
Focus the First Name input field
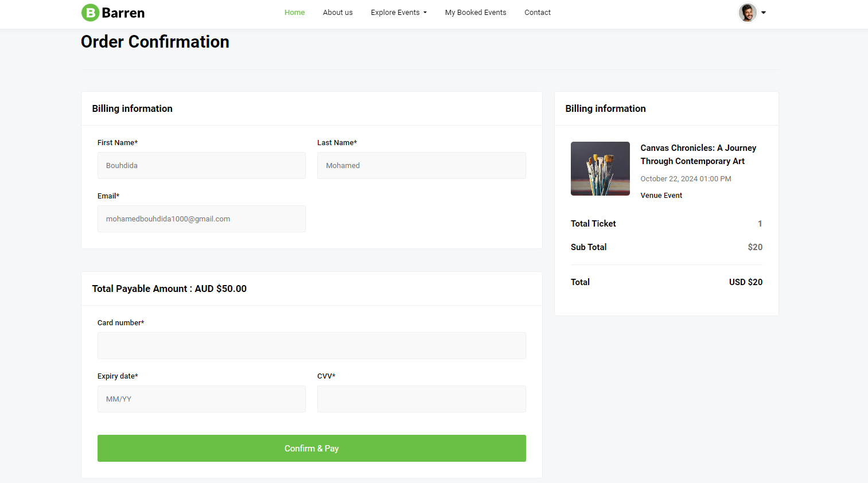click(201, 165)
